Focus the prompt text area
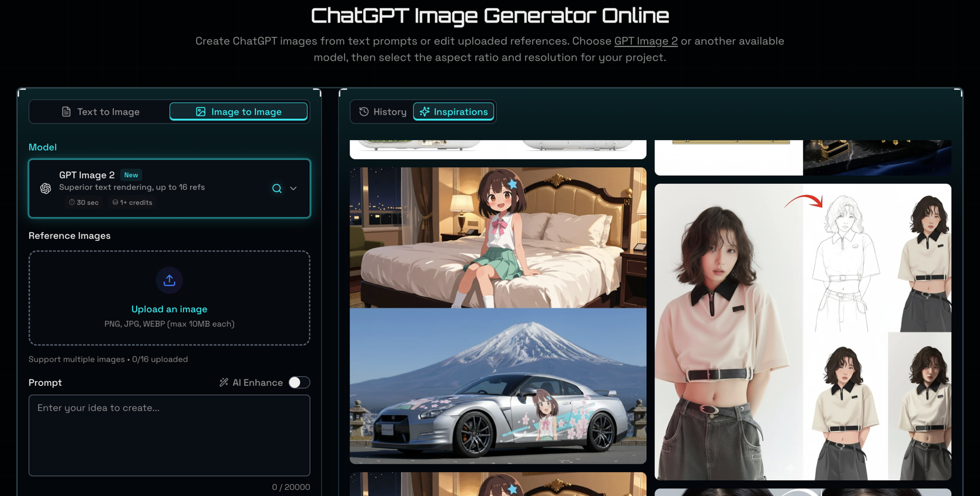Image resolution: width=980 pixels, height=496 pixels. point(170,435)
